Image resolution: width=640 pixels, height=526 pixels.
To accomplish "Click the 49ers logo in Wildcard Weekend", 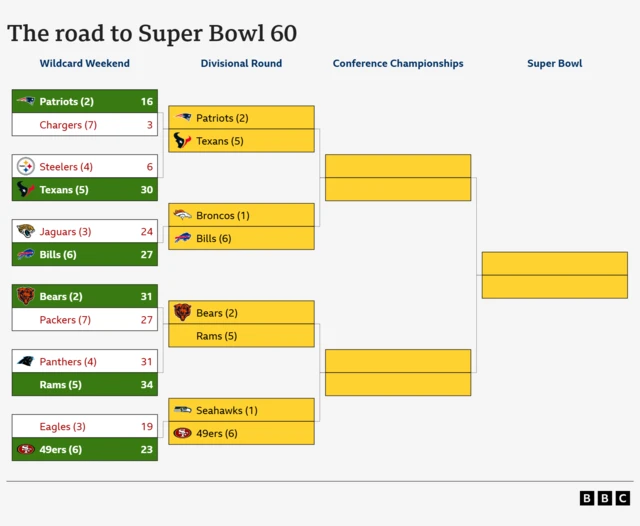I will [26, 449].
